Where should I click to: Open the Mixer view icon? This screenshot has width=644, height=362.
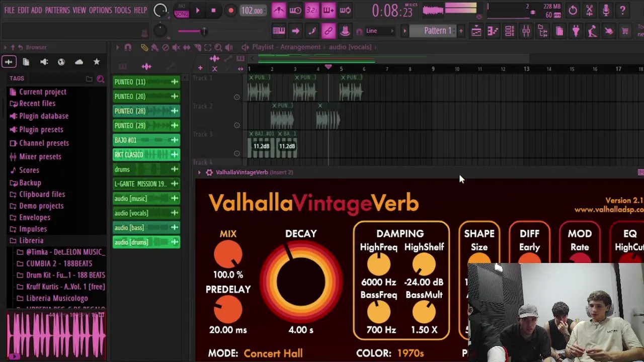click(526, 31)
